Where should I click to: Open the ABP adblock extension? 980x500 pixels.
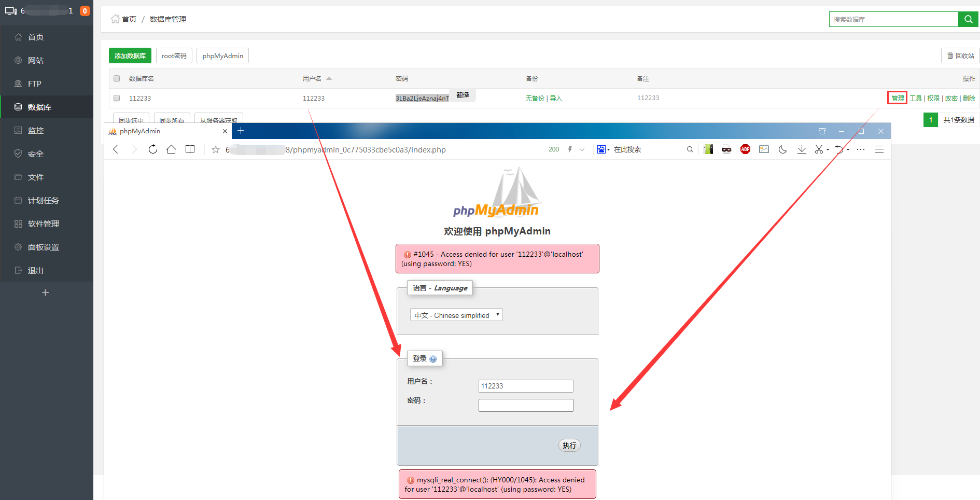pyautogui.click(x=745, y=149)
